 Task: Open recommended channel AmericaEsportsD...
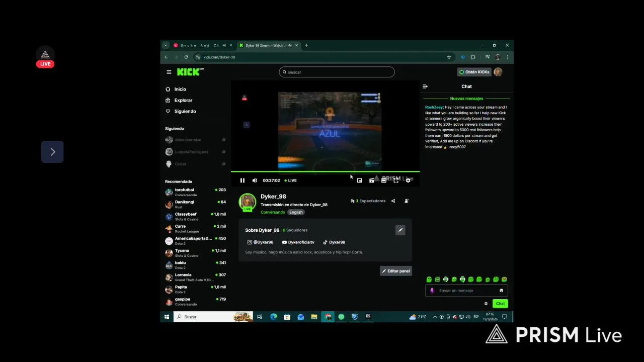coord(195,241)
